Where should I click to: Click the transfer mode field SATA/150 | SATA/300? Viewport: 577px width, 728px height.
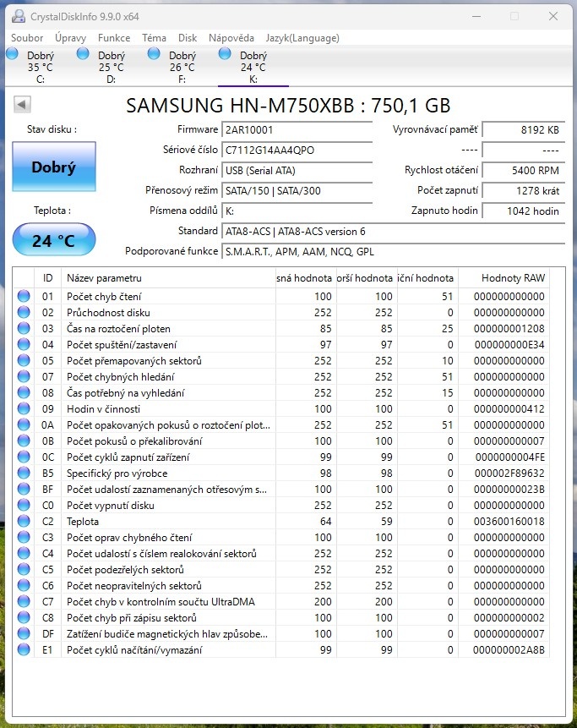297,191
